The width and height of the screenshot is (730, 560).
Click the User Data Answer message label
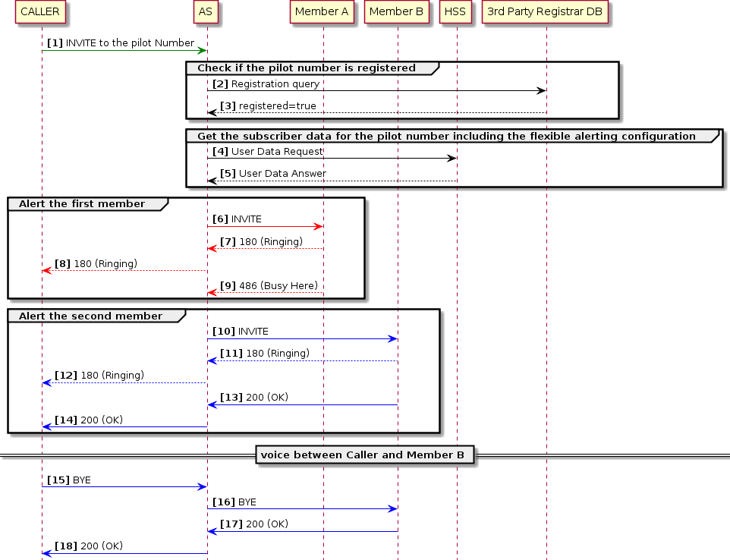coord(273,173)
